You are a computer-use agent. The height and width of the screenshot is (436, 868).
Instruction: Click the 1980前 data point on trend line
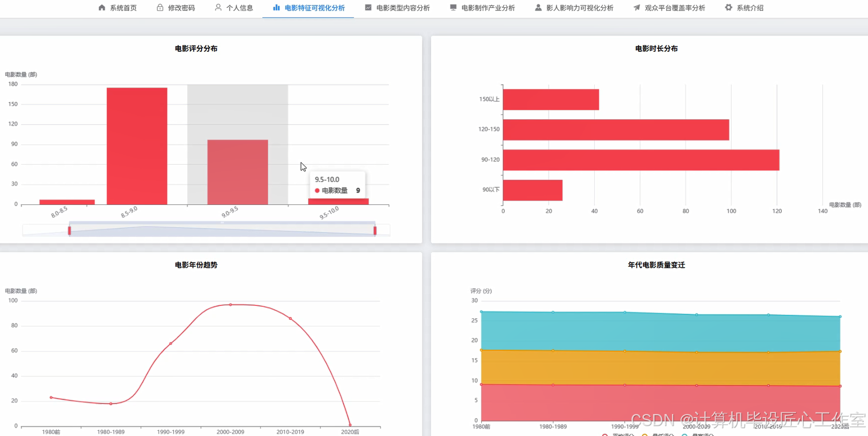[51, 397]
